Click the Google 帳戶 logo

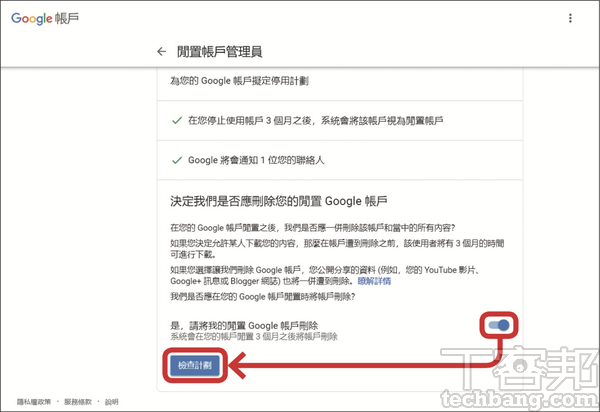click(x=45, y=18)
